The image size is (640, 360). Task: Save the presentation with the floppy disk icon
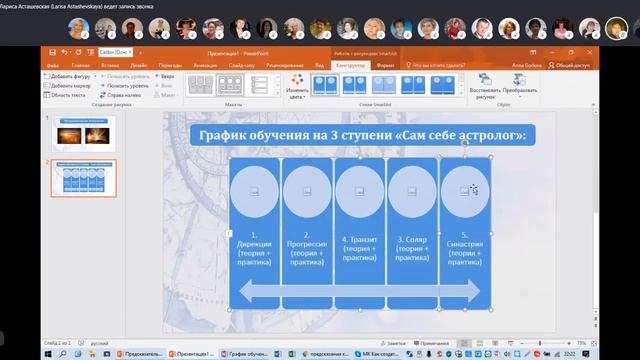(52, 52)
